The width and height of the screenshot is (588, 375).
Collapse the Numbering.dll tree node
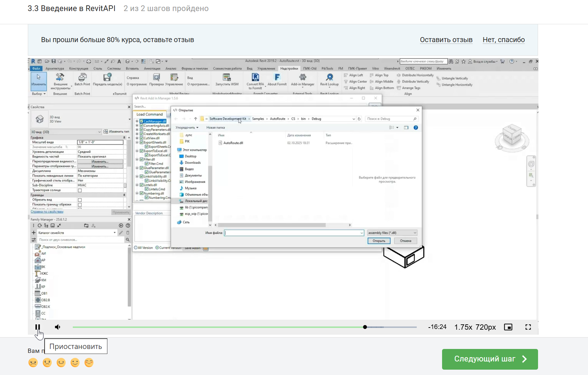click(137, 193)
